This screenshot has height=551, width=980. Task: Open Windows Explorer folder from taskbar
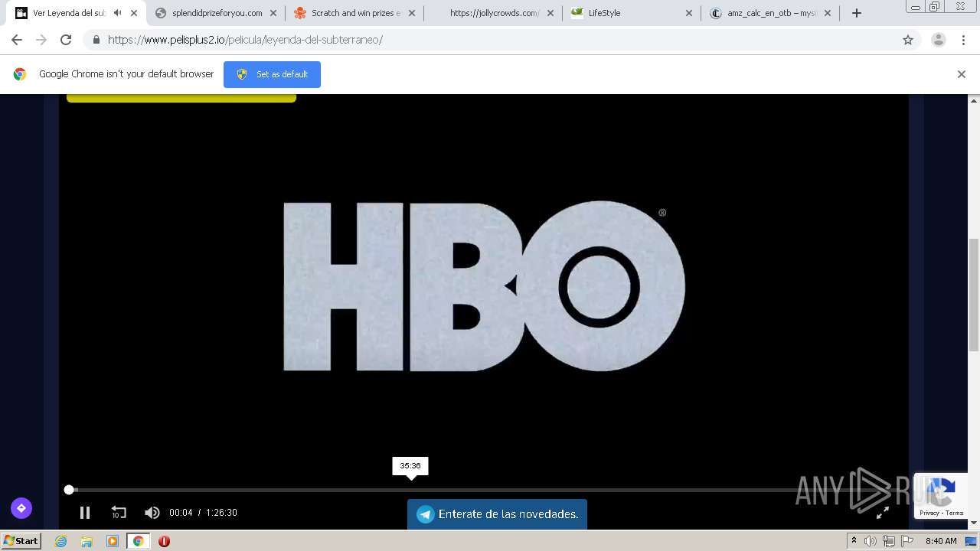pos(87,541)
